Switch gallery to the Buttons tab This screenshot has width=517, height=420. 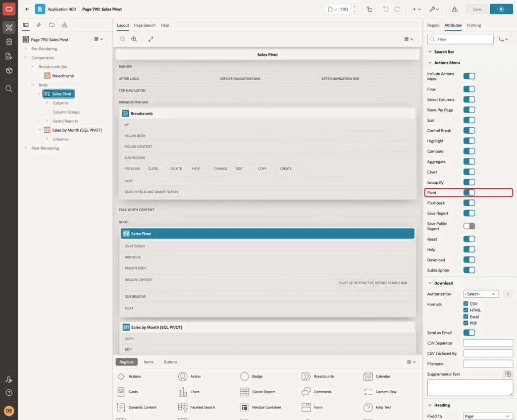[x=171, y=361]
